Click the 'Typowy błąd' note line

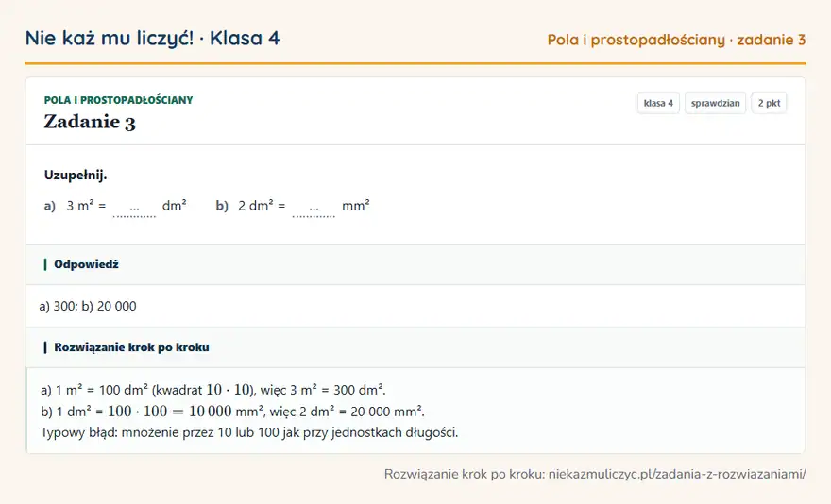(249, 432)
